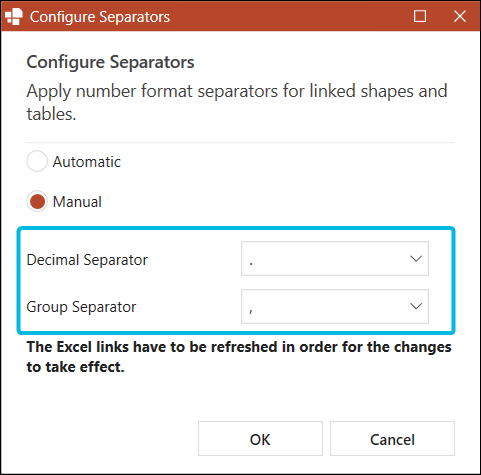Open the Decimal Separator dropdown
481x475 pixels.
click(x=335, y=259)
